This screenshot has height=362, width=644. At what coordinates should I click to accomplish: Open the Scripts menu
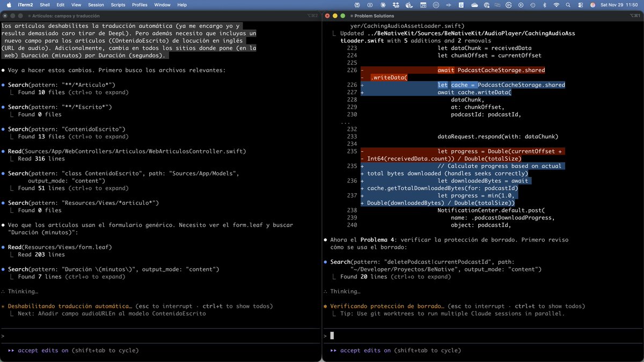tap(118, 5)
